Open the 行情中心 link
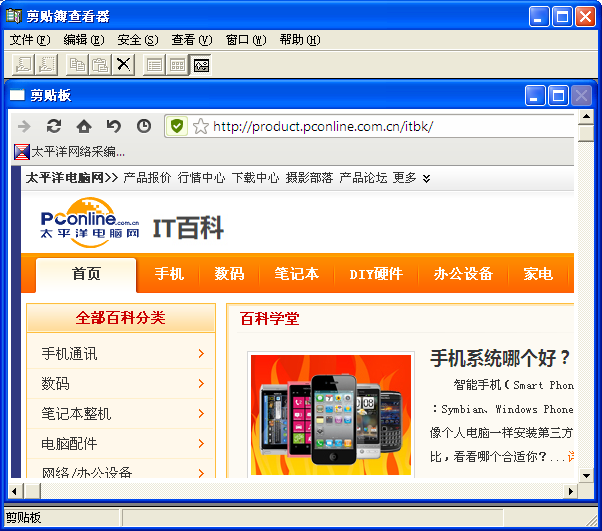 tap(201, 178)
